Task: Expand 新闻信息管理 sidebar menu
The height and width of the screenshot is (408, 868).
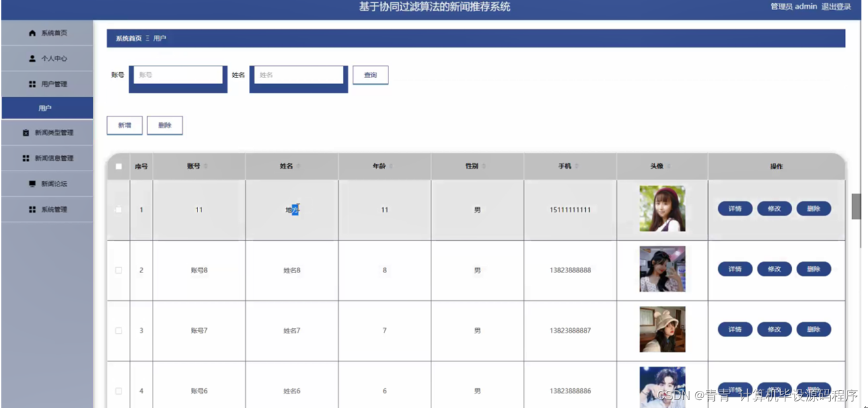Action: [47, 159]
